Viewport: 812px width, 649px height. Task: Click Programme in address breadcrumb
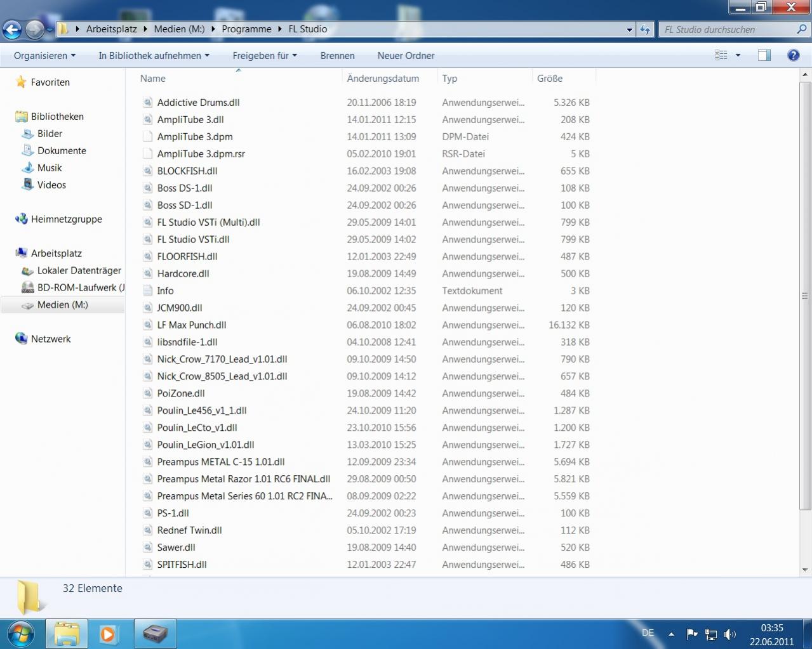tap(246, 29)
